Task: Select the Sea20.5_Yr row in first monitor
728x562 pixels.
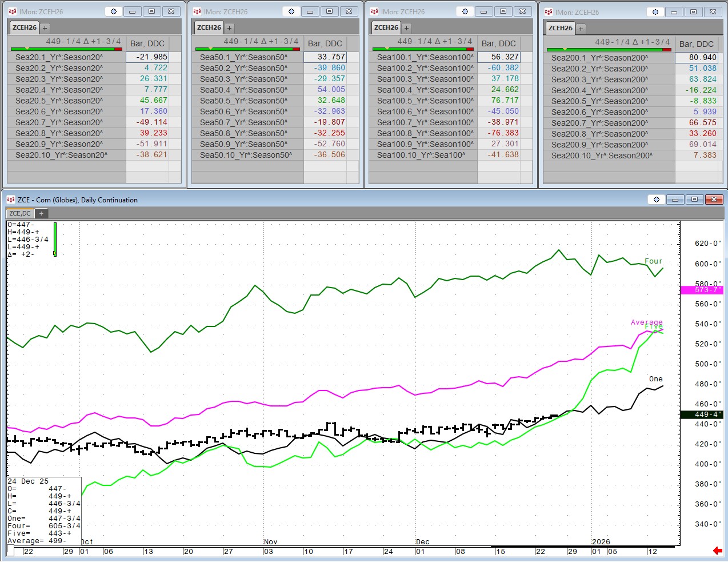Action: [x=59, y=101]
